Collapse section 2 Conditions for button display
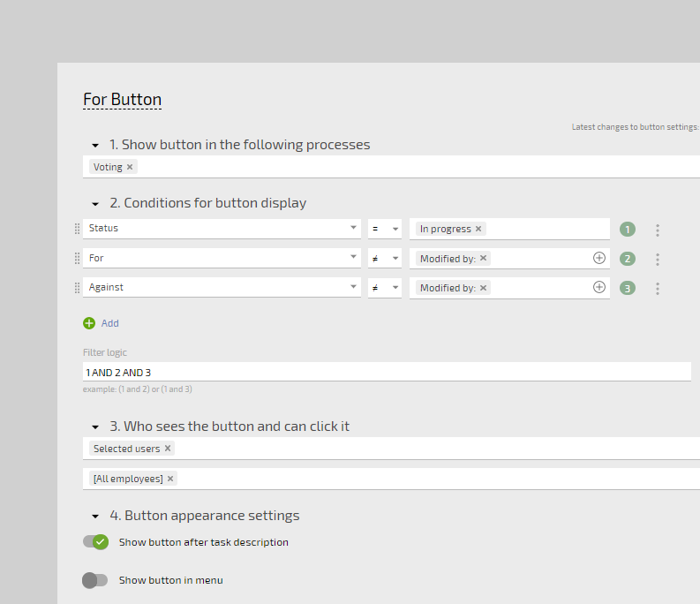The height and width of the screenshot is (604, 700). click(x=95, y=204)
